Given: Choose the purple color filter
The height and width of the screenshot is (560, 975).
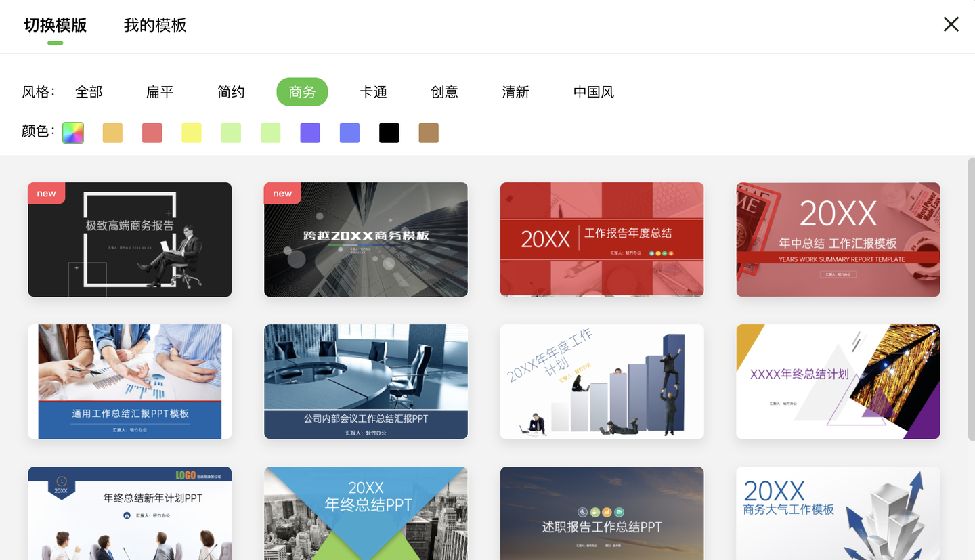Looking at the screenshot, I should click(309, 133).
